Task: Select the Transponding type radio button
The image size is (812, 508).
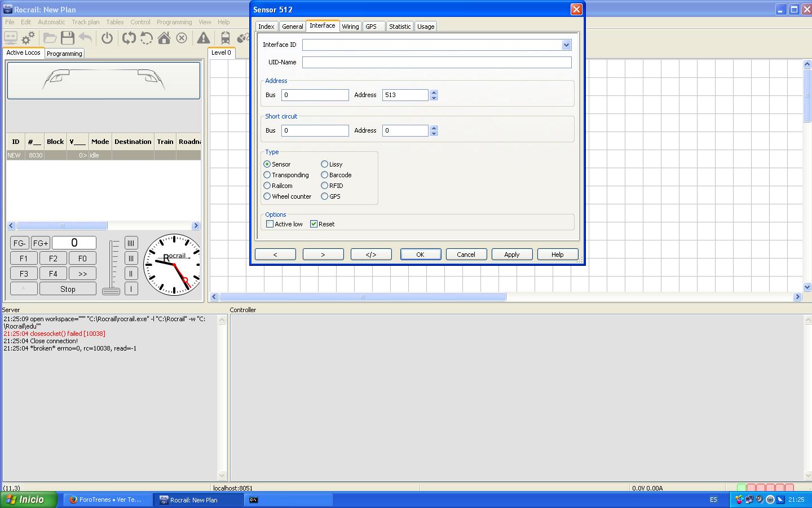Action: click(267, 175)
